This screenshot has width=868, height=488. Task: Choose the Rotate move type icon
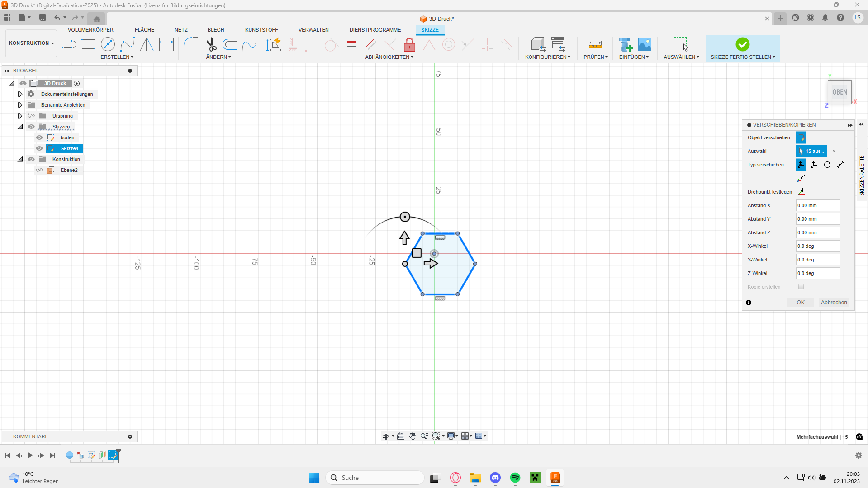(x=827, y=165)
